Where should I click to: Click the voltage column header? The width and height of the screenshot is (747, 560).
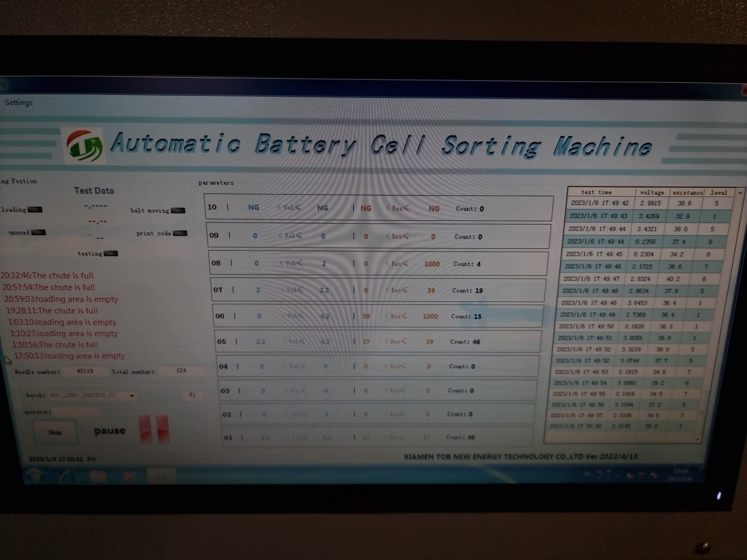(652, 192)
